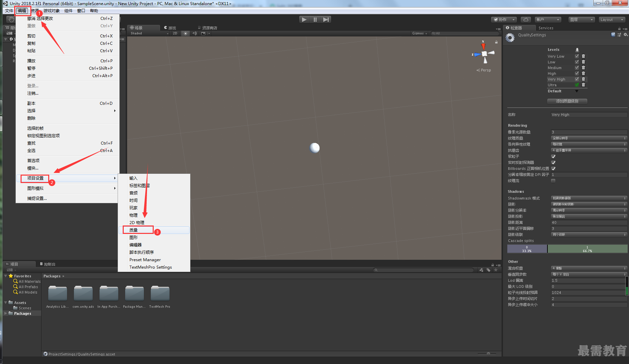The height and width of the screenshot is (364, 629).
Task: Toggle scene audio speaker icon
Action: click(194, 33)
